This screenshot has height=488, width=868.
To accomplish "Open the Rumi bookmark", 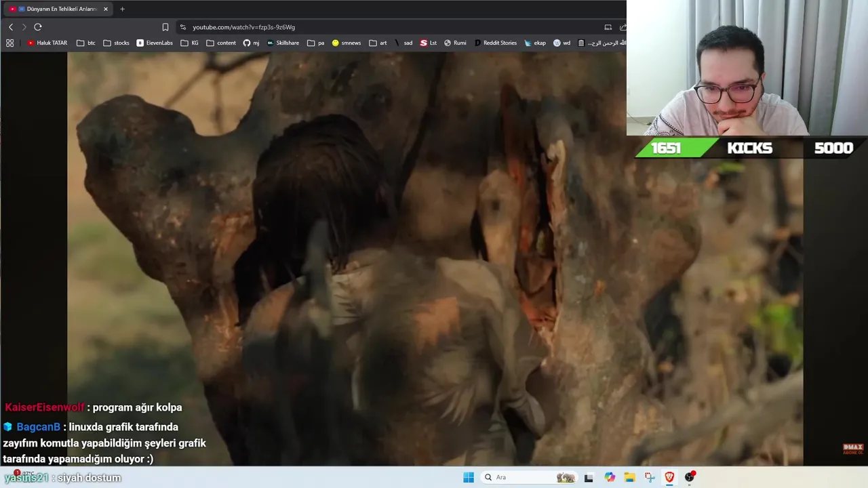I will pos(455,43).
